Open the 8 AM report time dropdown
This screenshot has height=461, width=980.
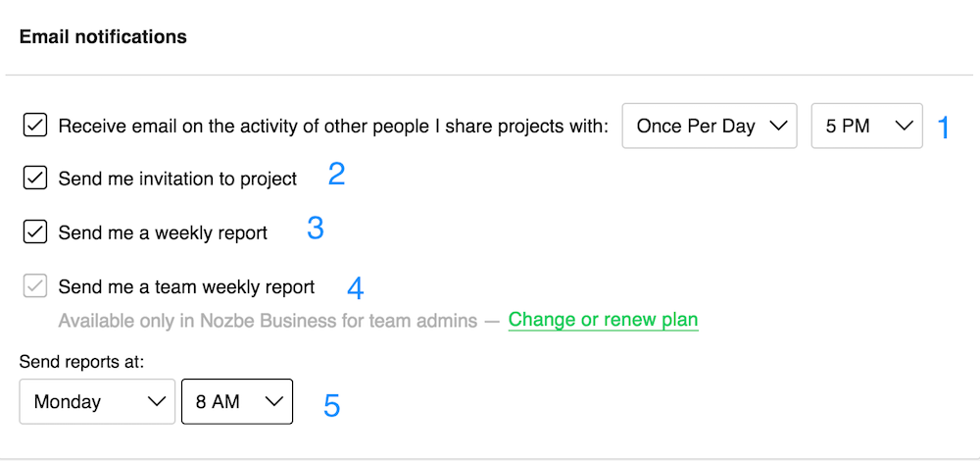[x=237, y=401]
